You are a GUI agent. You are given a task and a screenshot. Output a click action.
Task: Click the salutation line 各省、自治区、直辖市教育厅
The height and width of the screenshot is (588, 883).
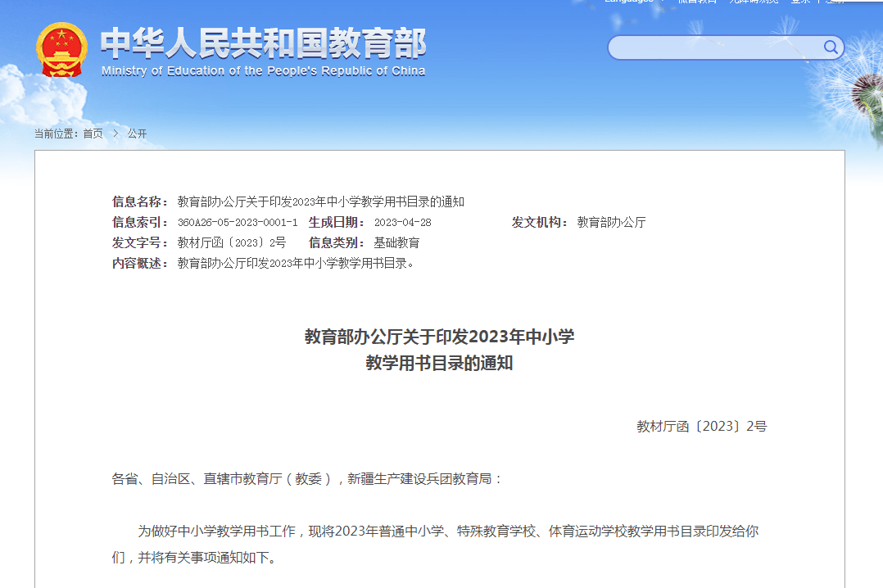(x=306, y=479)
